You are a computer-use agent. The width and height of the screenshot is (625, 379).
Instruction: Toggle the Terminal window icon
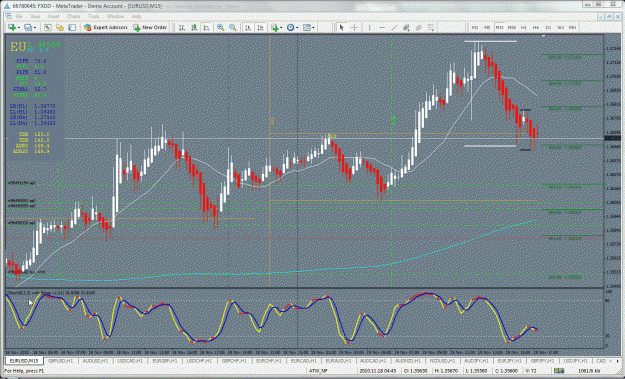tap(72, 27)
